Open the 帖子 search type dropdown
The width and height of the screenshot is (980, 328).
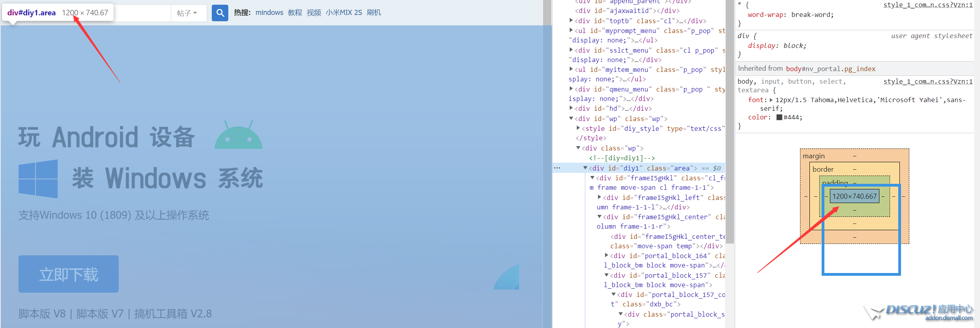(187, 13)
